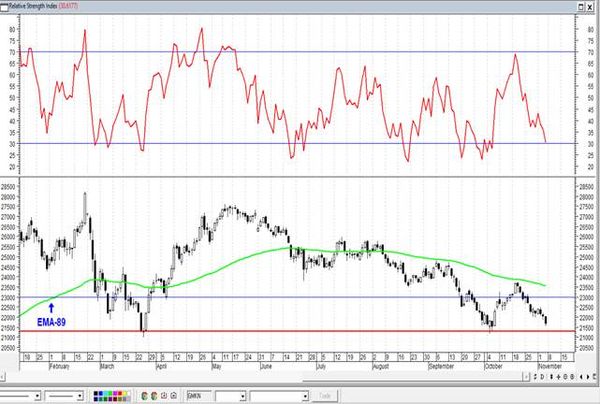600x404 pixels.
Task: Click the right arrow to move the chart forward
Action: tap(588, 377)
